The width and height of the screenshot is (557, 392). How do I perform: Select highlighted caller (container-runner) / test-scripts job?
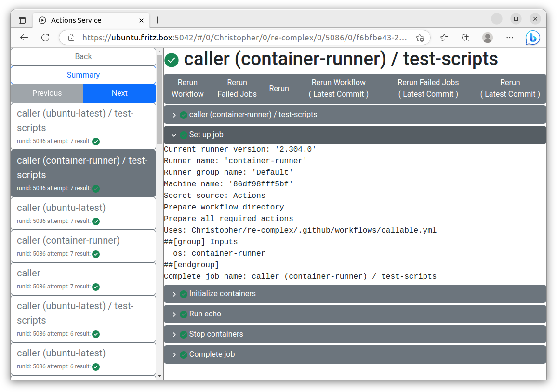(x=83, y=174)
